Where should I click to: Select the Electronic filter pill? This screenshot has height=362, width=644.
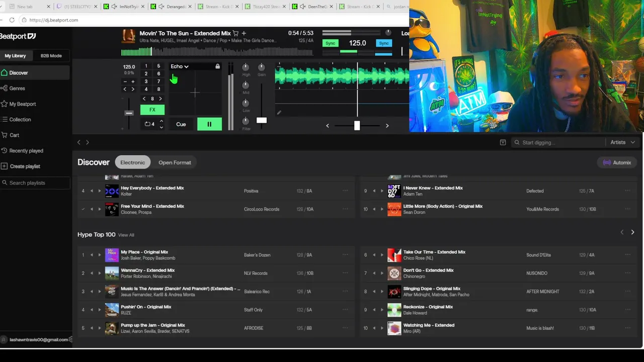click(x=132, y=162)
